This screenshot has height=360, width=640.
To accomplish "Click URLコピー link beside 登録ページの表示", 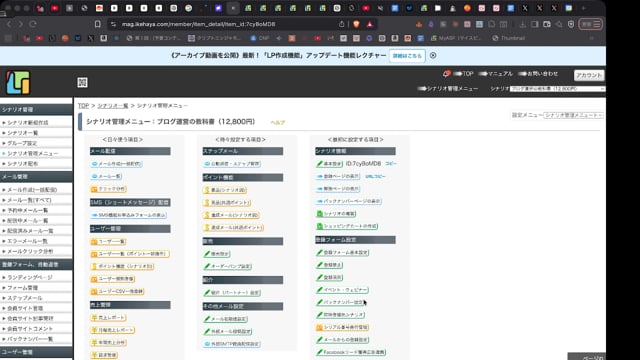I will 375,176.
